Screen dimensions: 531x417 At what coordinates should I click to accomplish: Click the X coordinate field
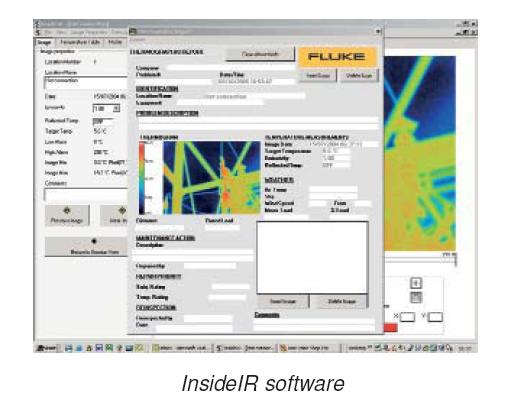click(x=407, y=317)
